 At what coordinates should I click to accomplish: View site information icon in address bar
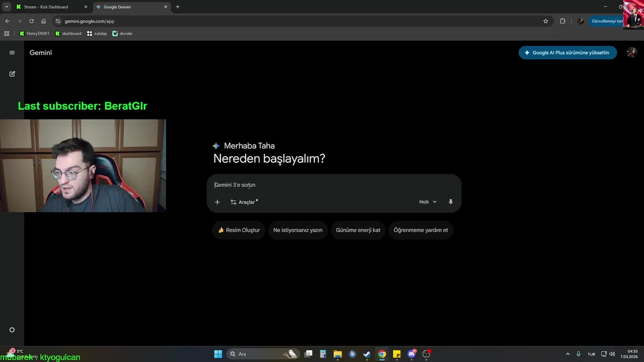(x=58, y=21)
